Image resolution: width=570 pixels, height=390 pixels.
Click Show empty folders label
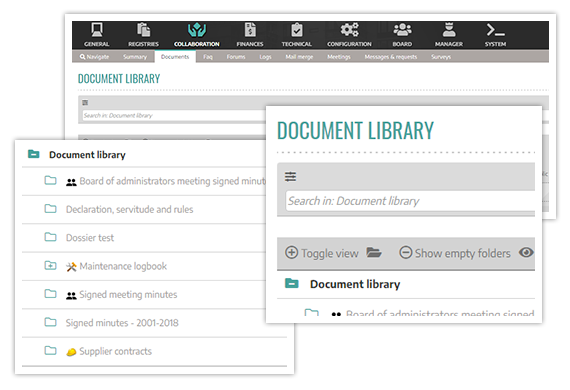[x=463, y=253]
